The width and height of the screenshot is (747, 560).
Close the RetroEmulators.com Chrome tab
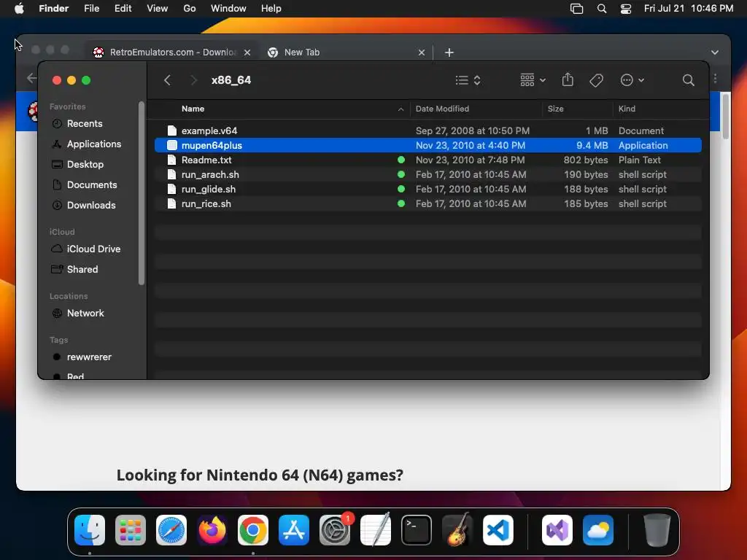[247, 52]
